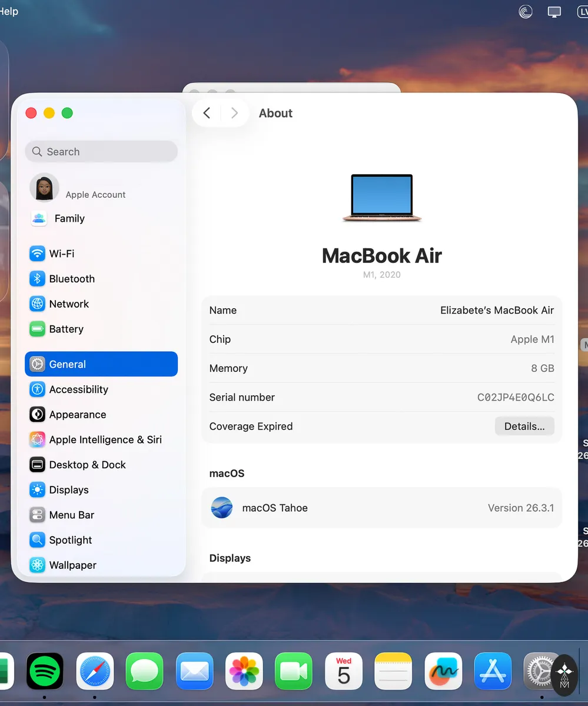
Task: Click the About title in toolbar
Action: 275,113
